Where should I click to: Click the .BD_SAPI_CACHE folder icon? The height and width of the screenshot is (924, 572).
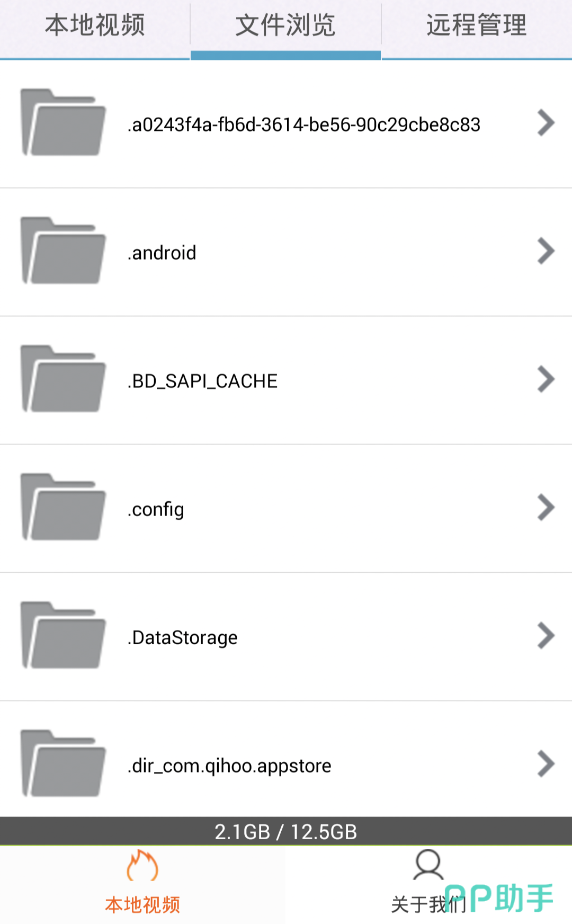63,379
